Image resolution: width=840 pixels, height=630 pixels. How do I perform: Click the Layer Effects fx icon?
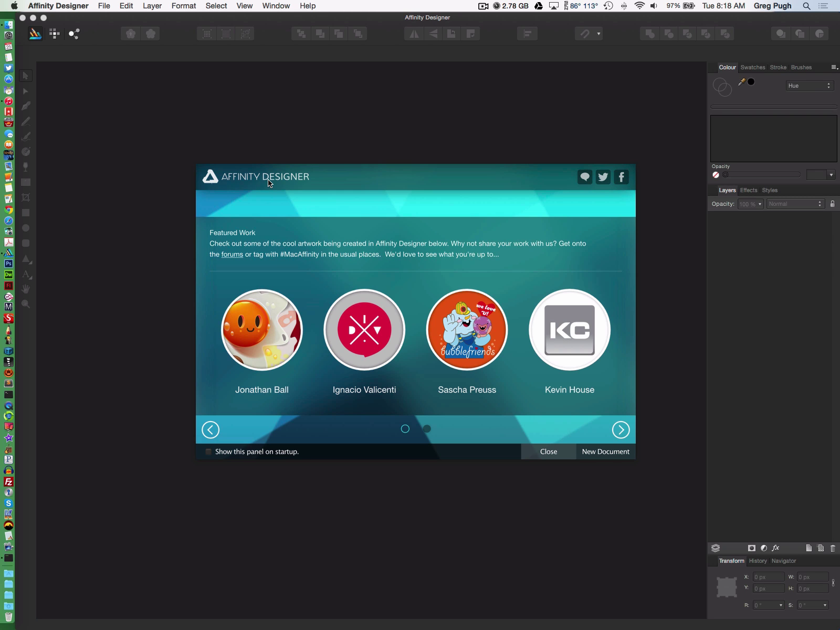point(776,548)
